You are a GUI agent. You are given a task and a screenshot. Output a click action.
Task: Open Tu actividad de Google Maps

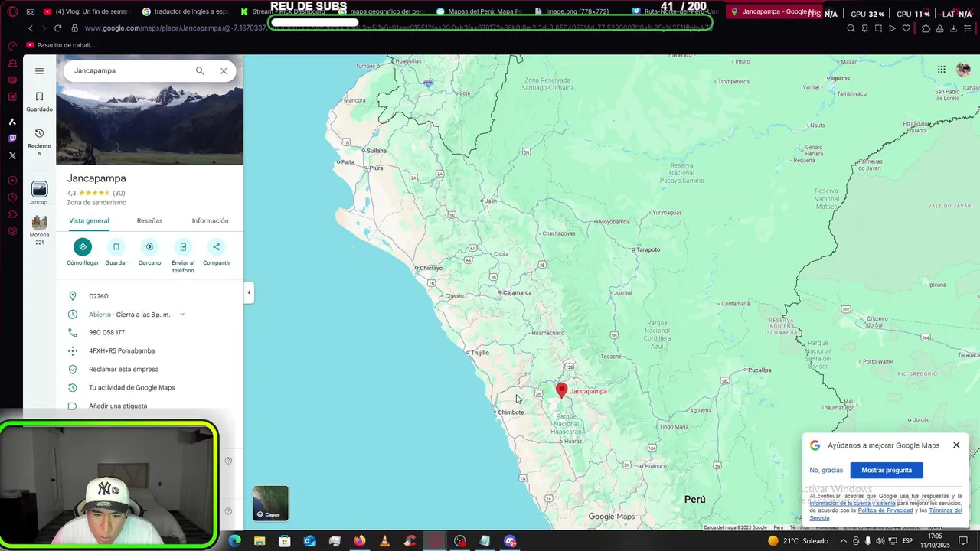(x=132, y=388)
